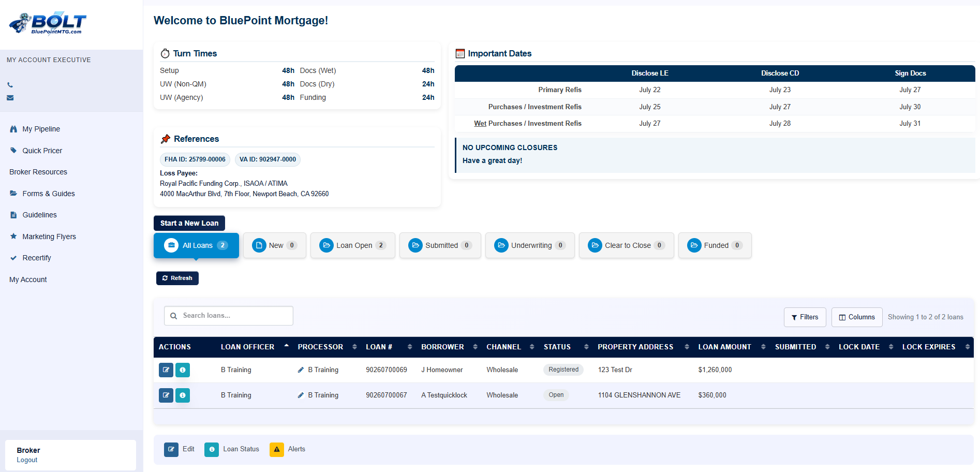Sort by the Status column arrows
Viewport: 980px width, 472px height.
[586, 347]
